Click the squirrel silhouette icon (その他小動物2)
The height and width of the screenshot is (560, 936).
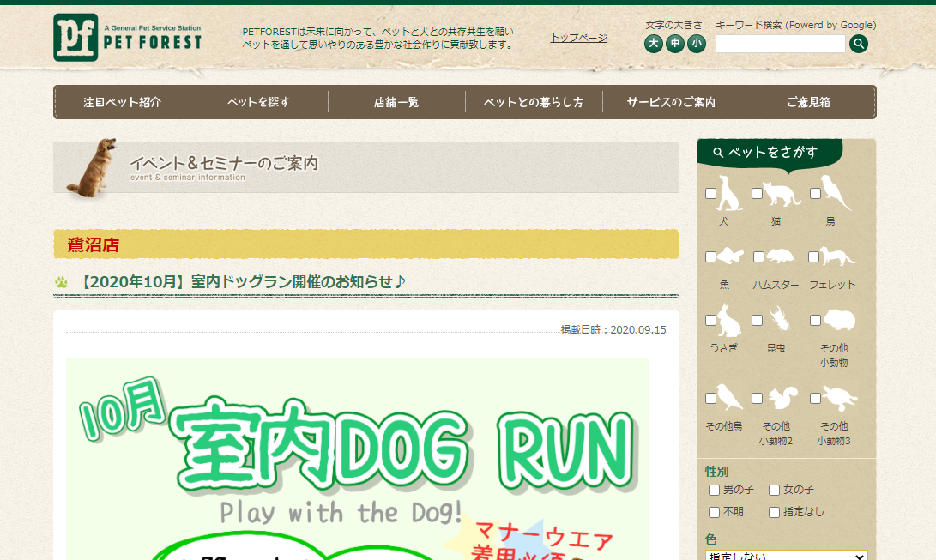(x=782, y=397)
